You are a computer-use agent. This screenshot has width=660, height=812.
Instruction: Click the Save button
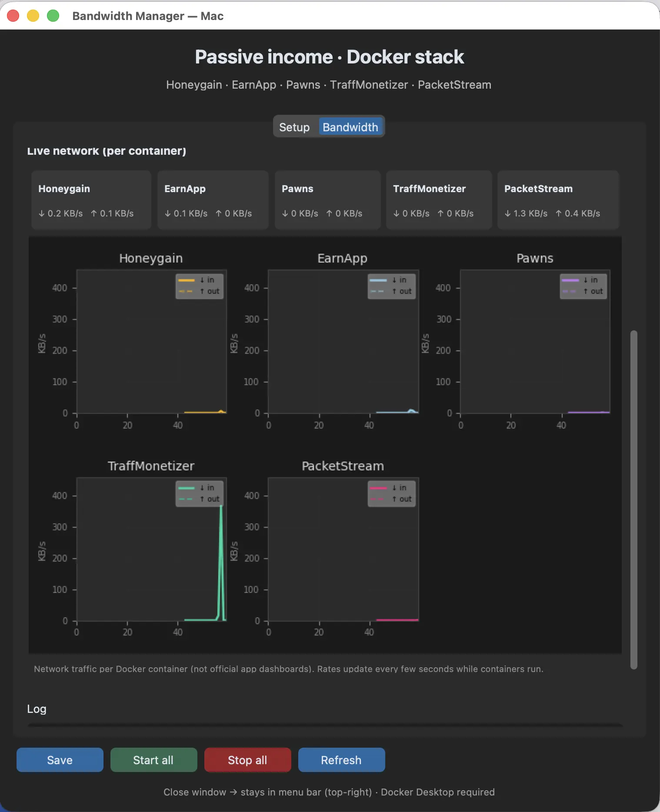click(x=60, y=760)
